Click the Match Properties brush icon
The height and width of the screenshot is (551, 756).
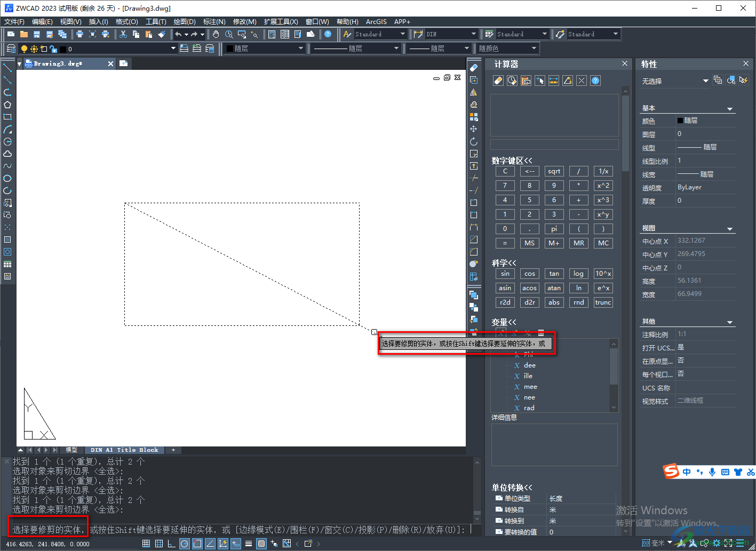coord(162,34)
